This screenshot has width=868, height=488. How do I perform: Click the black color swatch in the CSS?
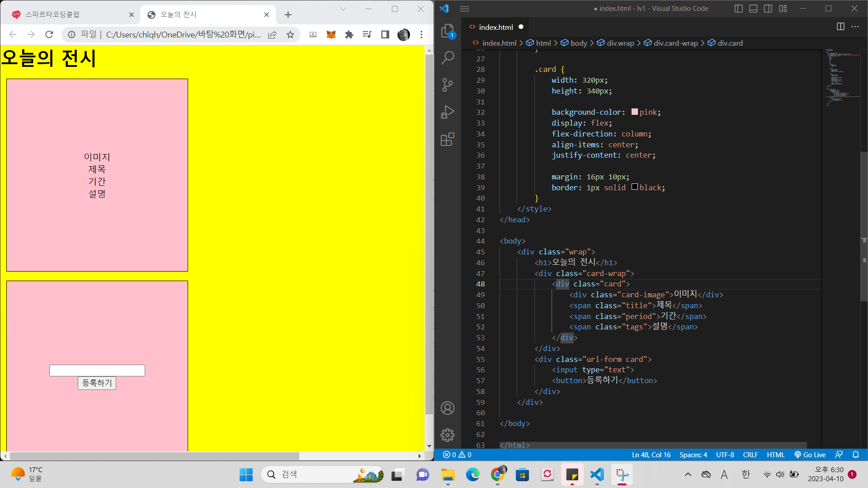tap(635, 187)
